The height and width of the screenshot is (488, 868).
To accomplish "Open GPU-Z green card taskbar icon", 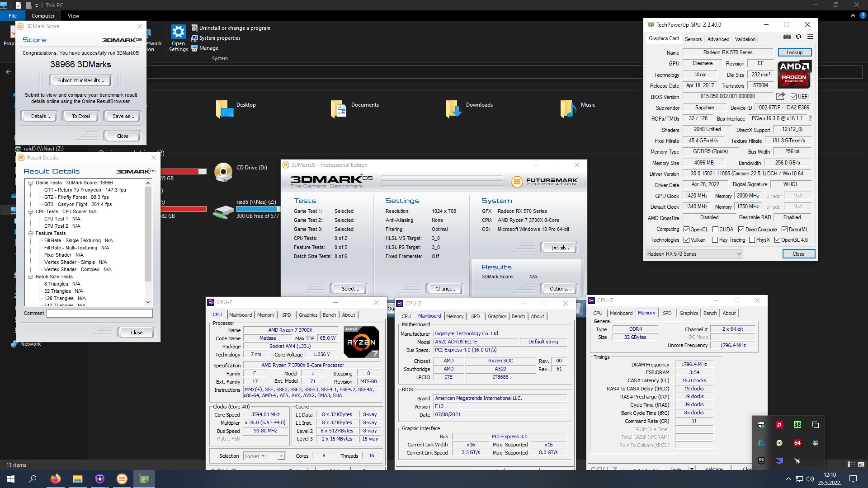I will (144, 479).
